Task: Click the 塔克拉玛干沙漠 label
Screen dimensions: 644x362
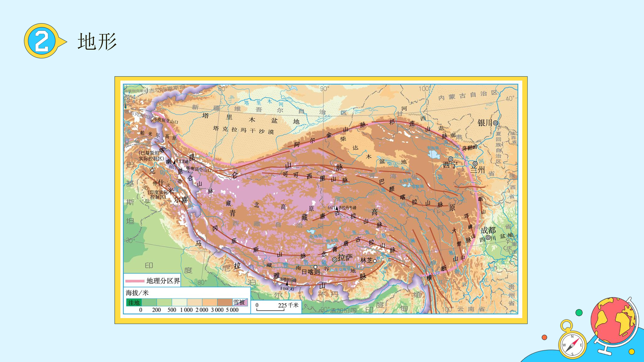Action: (244, 130)
